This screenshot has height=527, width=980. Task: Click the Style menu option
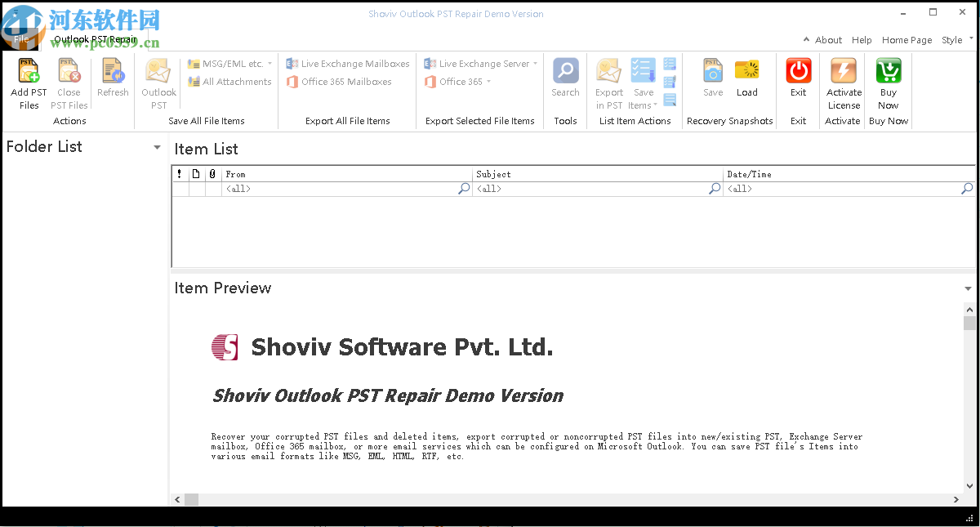pyautogui.click(x=951, y=39)
